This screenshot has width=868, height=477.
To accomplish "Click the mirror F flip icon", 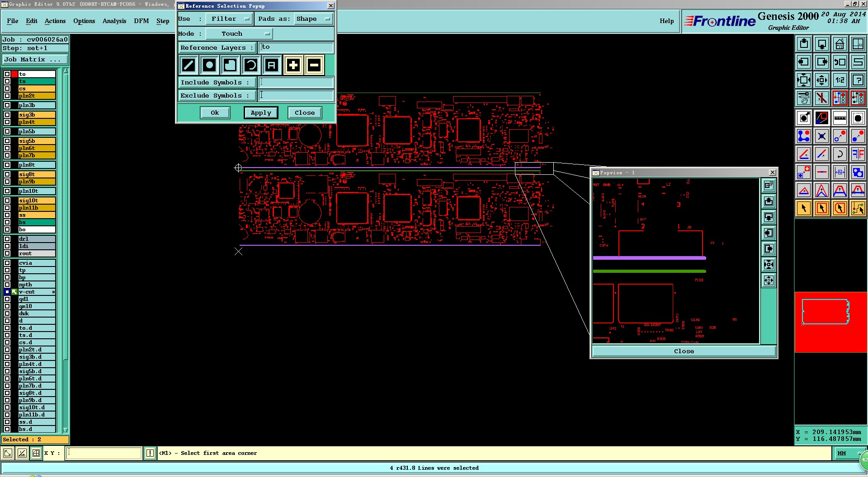I will click(858, 154).
